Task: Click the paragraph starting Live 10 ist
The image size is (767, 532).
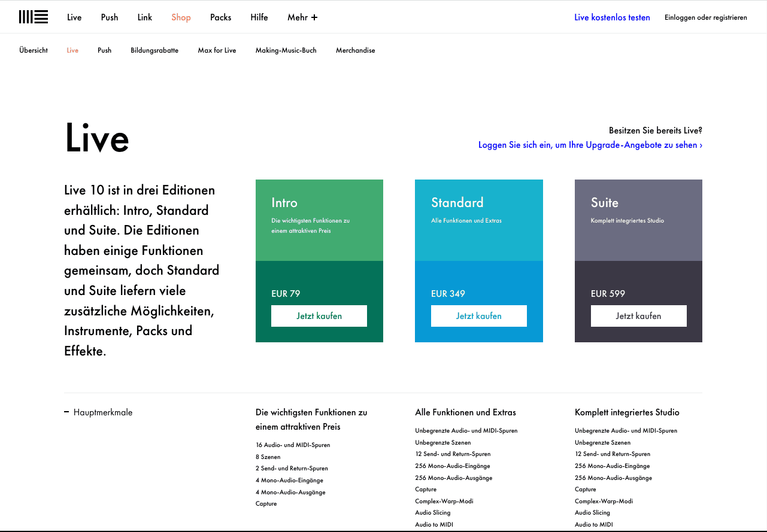Action: (142, 270)
